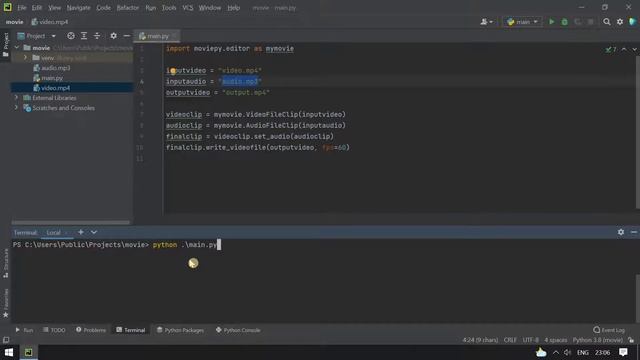Collapse the movie root folder
Screen dimensions: 640x360
point(17,47)
